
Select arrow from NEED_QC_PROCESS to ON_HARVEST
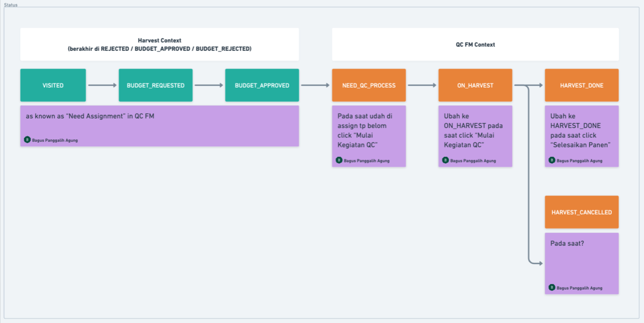(x=422, y=85)
